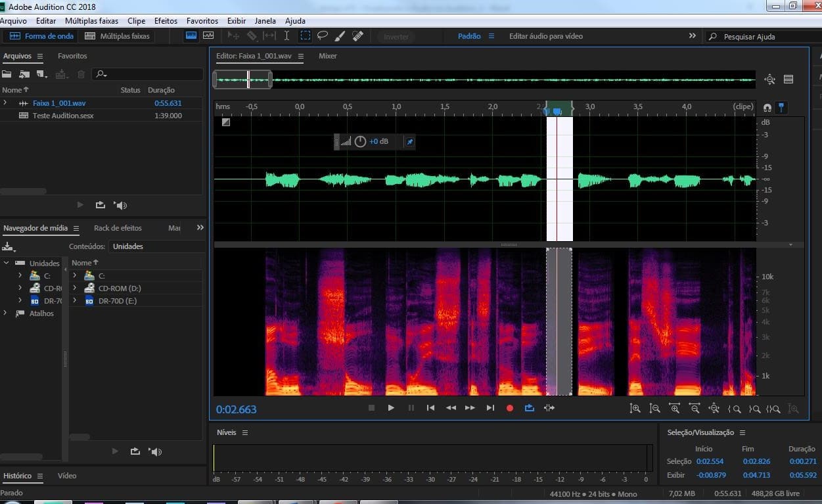Image resolution: width=822 pixels, height=504 pixels.
Task: Switch to Forma de onda view
Action: click(41, 36)
